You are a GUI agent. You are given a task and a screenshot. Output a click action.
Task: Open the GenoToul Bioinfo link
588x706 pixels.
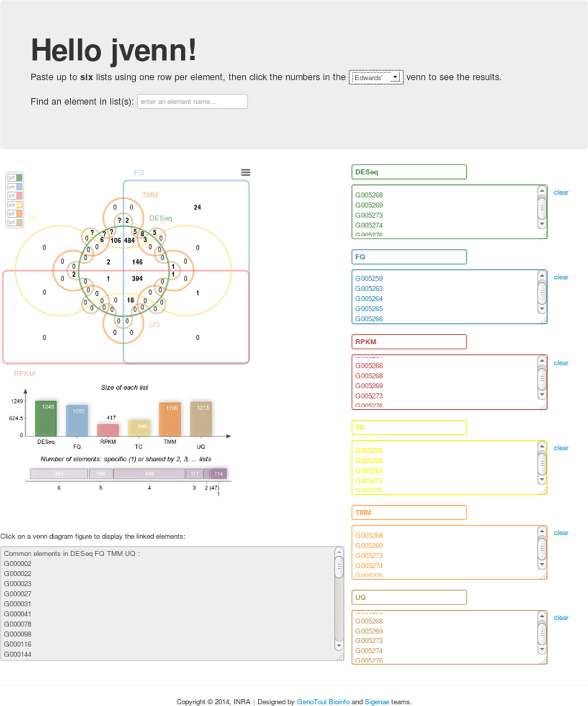pos(323,702)
